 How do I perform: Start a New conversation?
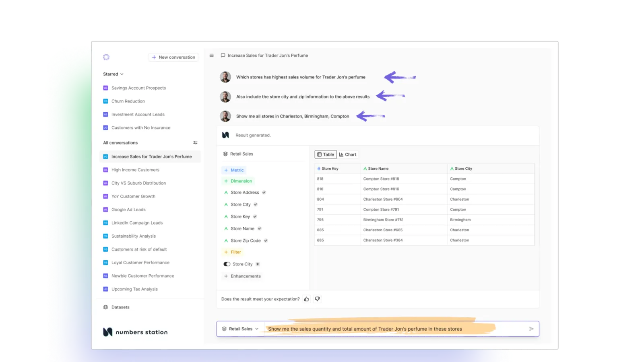point(173,57)
